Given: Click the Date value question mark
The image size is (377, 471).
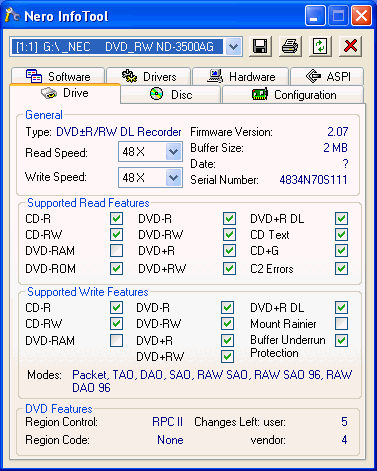Looking at the screenshot, I should point(345,164).
